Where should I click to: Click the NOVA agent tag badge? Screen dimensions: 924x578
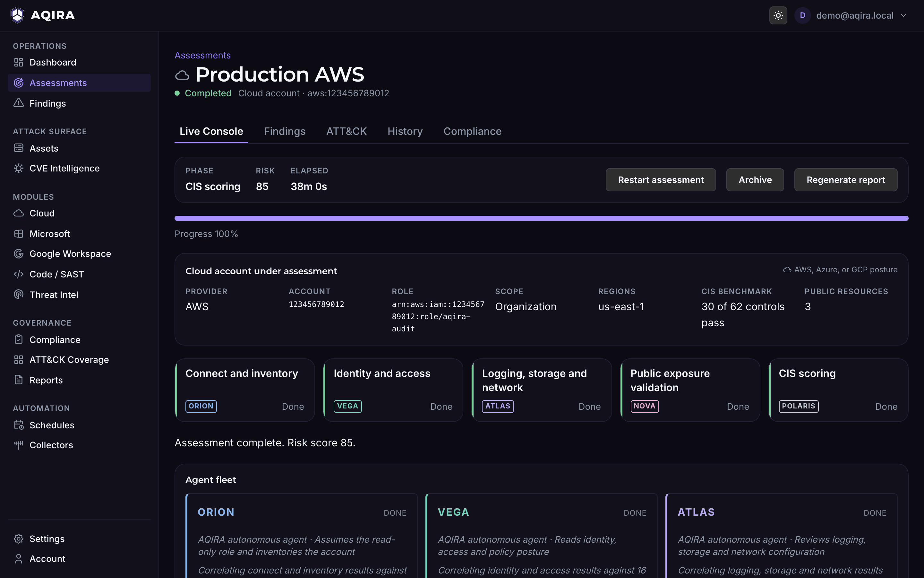[x=645, y=406]
